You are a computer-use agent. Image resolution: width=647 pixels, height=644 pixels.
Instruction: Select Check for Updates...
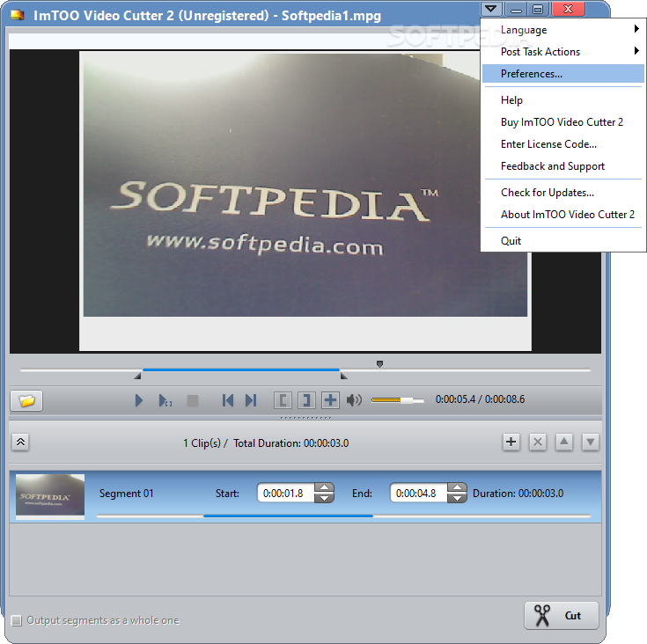pos(563,193)
